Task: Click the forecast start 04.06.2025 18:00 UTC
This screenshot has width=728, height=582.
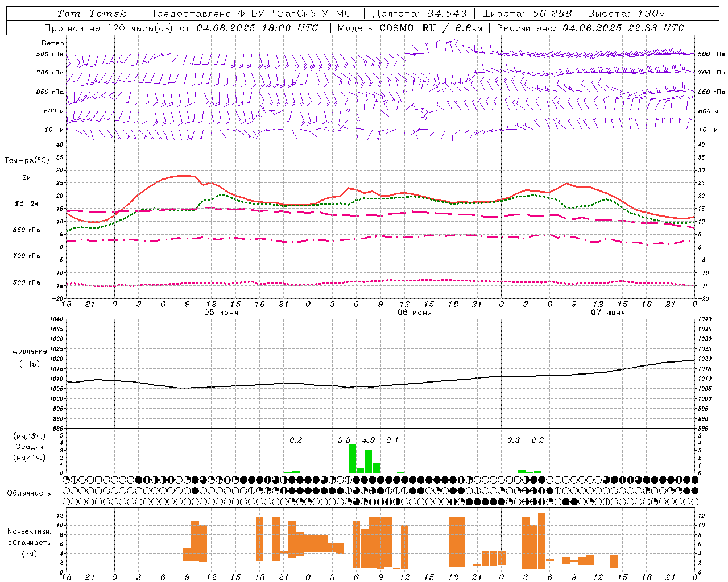Action: coord(257,28)
